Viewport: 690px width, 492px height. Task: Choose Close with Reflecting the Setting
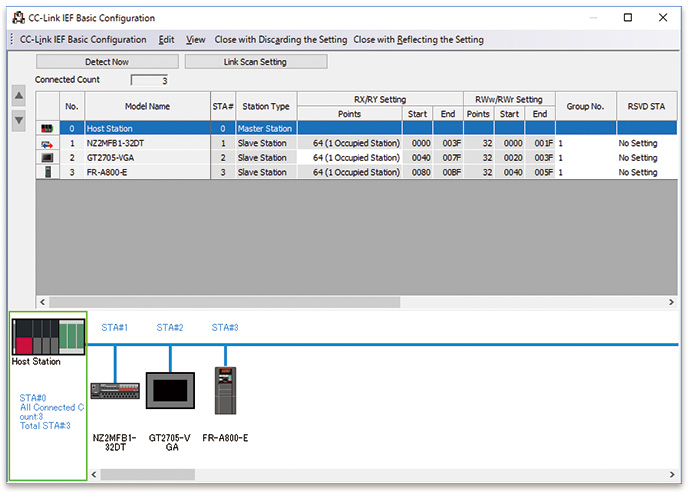(418, 40)
